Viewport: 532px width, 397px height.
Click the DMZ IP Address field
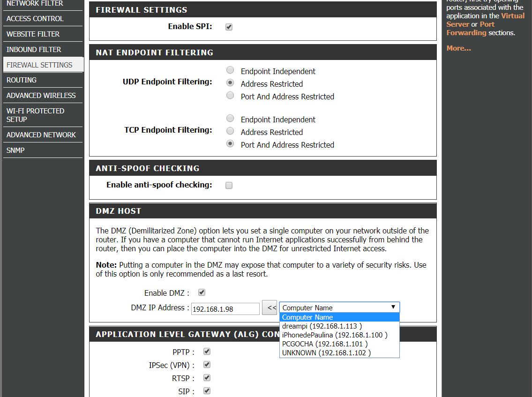tap(225, 309)
